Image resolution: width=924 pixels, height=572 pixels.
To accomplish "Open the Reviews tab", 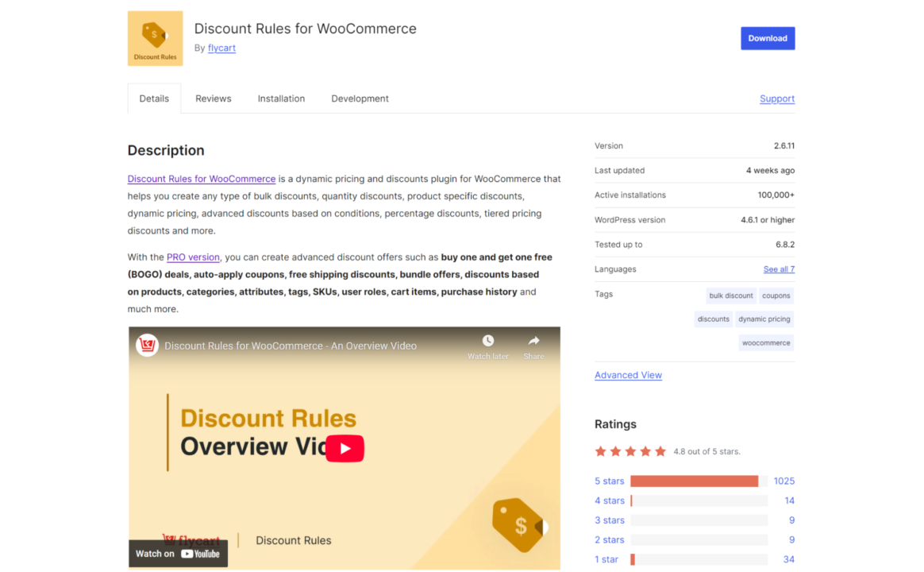I will pos(214,99).
